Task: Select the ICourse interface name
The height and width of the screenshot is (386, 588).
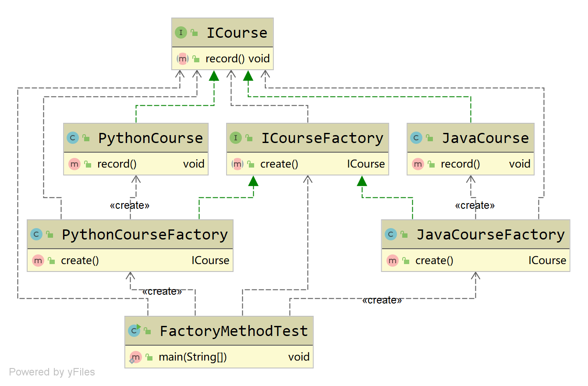Action: (x=237, y=33)
